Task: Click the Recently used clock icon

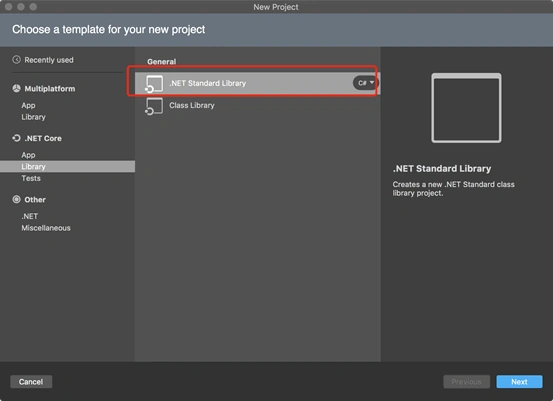Action: click(17, 60)
